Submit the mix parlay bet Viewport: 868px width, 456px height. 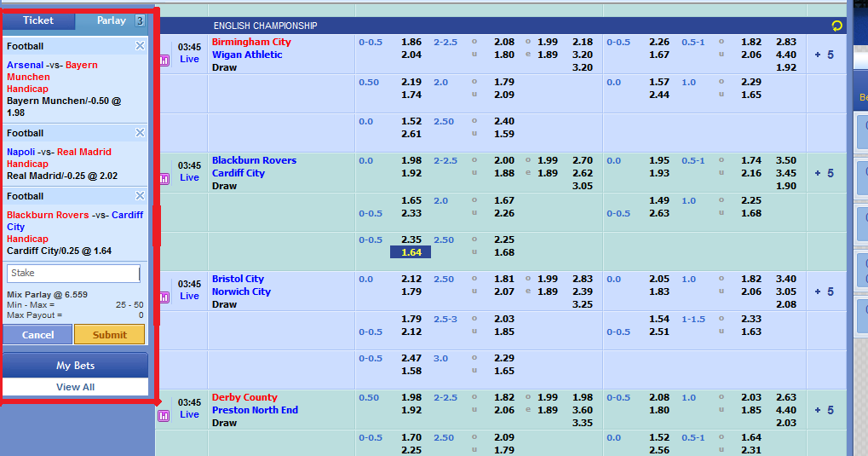(x=110, y=335)
